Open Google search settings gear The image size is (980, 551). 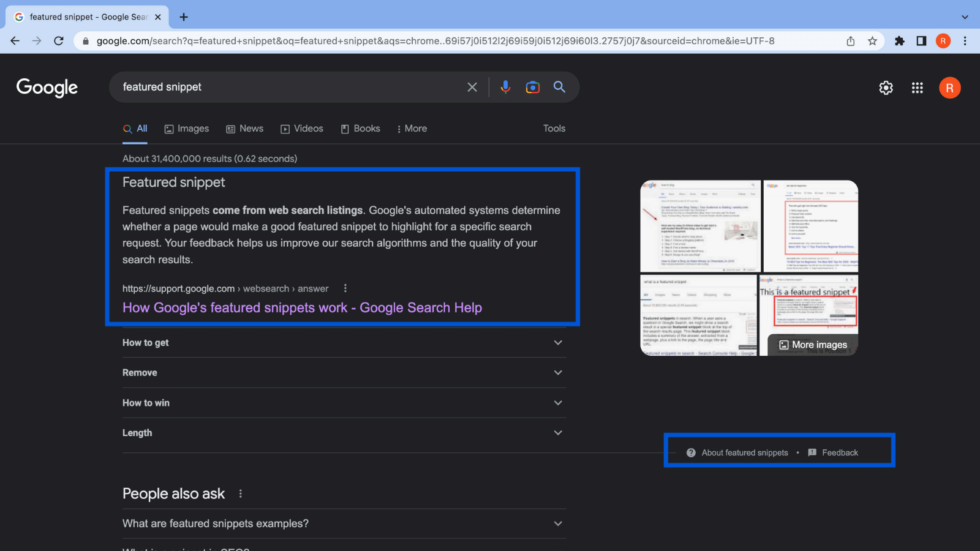click(885, 88)
